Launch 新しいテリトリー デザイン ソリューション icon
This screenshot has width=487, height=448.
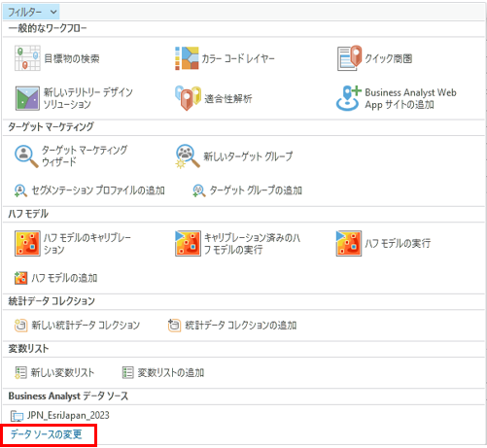click(27, 98)
